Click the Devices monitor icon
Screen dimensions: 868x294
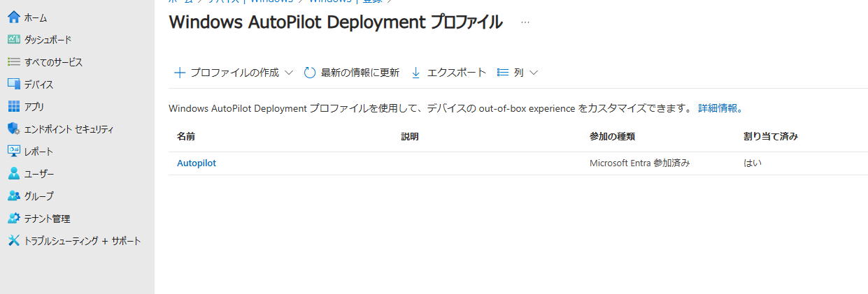(x=14, y=84)
